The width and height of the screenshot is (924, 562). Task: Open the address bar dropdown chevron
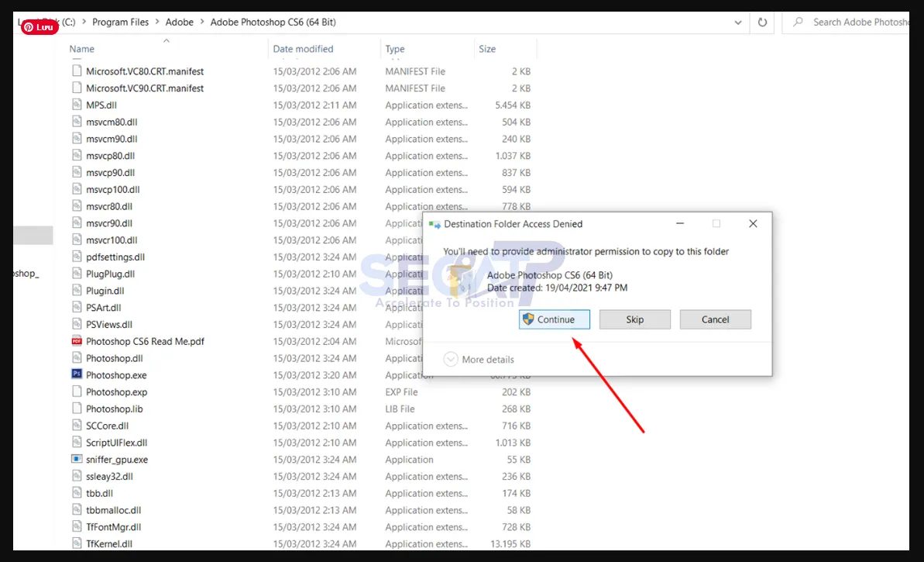[x=737, y=22]
